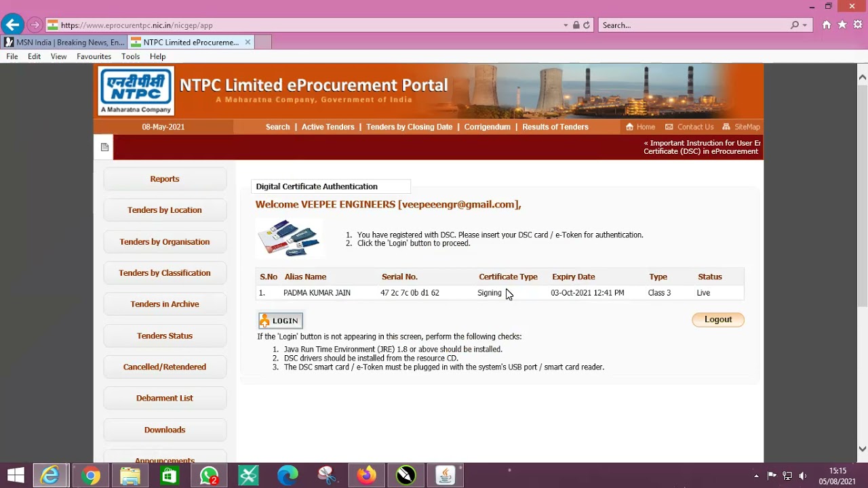The image size is (868, 488).
Task: Open the Favourites star icon
Action: click(x=842, y=25)
